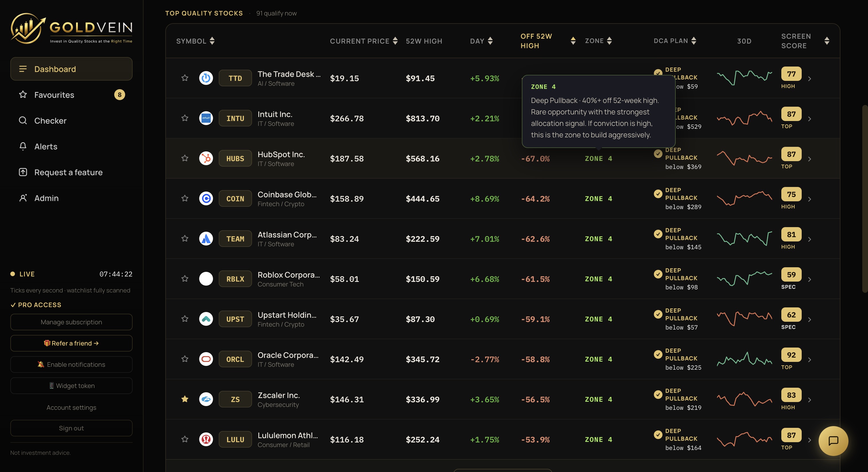
Task: Click the Favourites count badge 8
Action: point(119,95)
